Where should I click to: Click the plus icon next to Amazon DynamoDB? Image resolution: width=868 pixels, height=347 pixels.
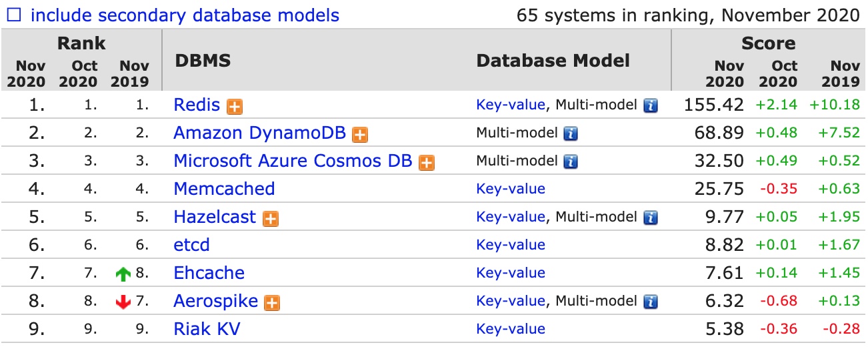[360, 134]
